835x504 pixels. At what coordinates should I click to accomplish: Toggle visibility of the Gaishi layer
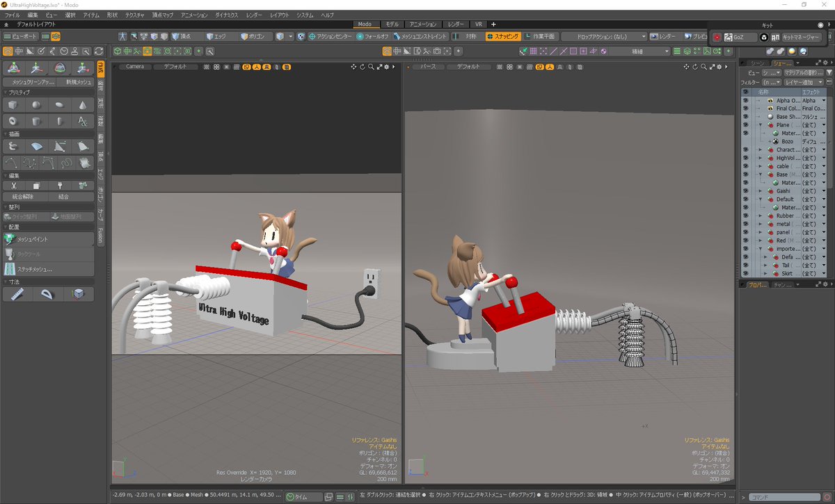click(745, 190)
